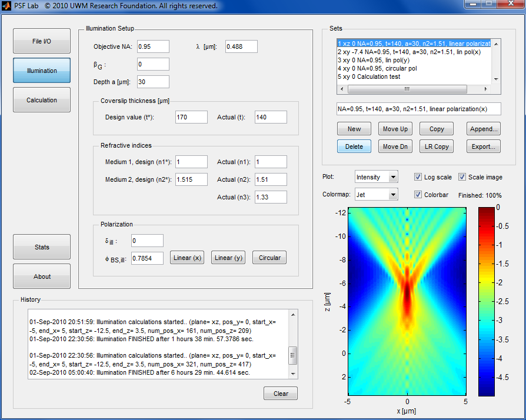Uncheck the Colorbar checkbox
This screenshot has height=420, width=526.
tap(418, 194)
